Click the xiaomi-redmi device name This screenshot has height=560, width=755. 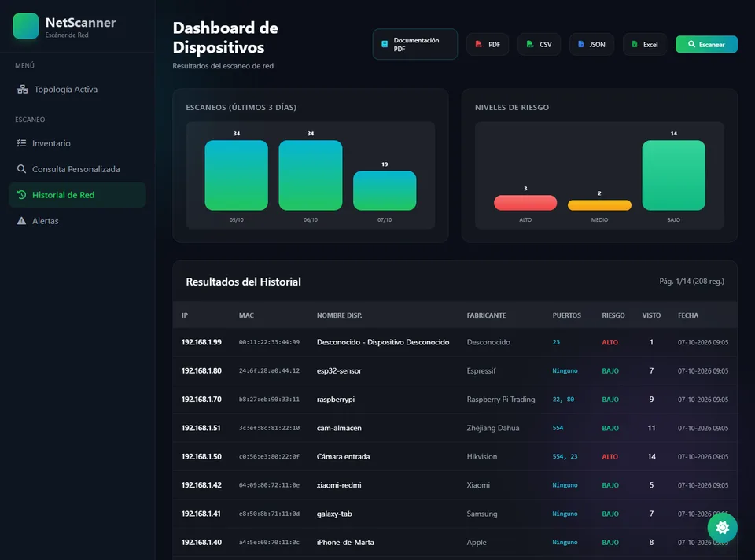coord(339,484)
